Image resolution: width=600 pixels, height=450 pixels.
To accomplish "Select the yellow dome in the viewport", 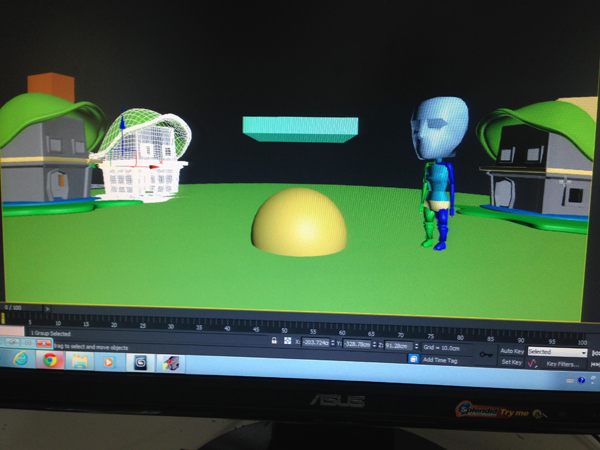I will 299,222.
